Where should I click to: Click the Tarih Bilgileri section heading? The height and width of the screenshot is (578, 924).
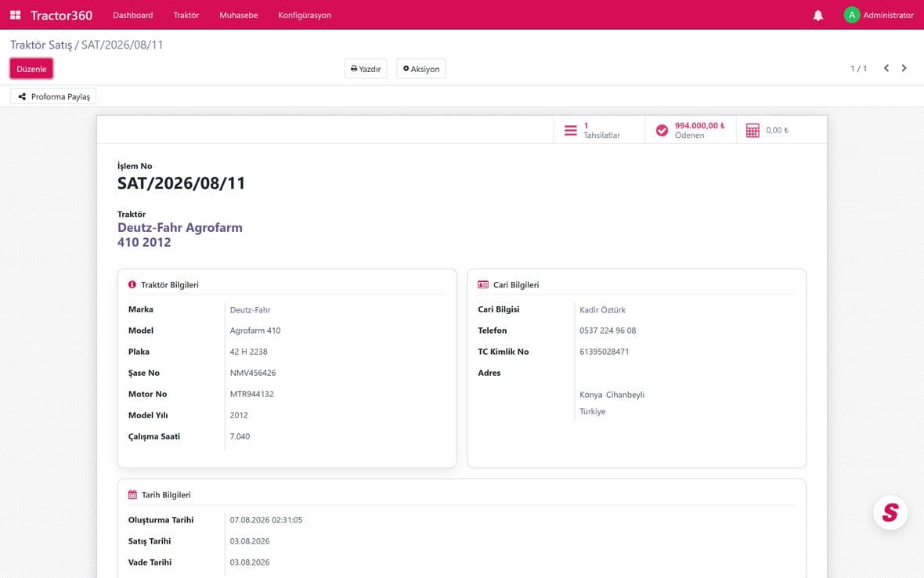[x=166, y=495]
